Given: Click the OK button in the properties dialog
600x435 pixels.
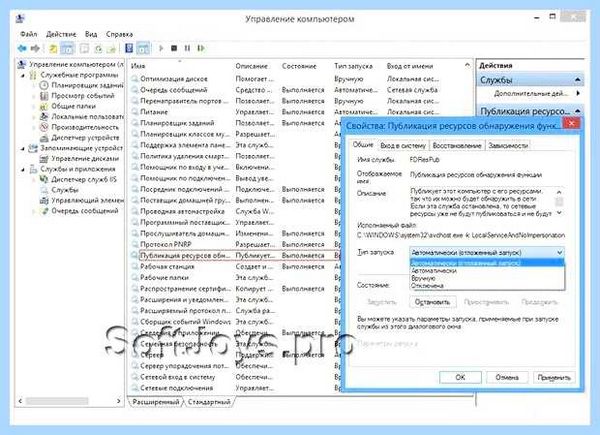Looking at the screenshot, I should (x=460, y=377).
